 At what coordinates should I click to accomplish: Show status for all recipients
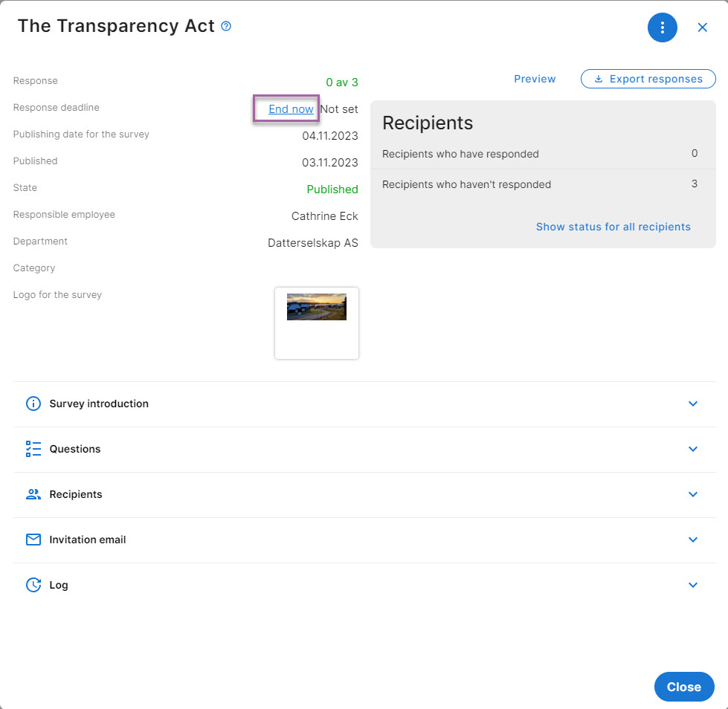click(613, 227)
